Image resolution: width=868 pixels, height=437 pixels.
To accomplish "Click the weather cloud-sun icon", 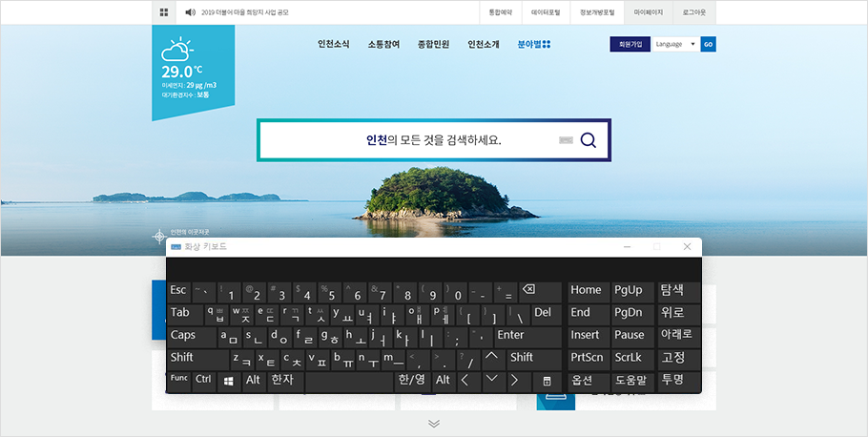I will (x=177, y=50).
